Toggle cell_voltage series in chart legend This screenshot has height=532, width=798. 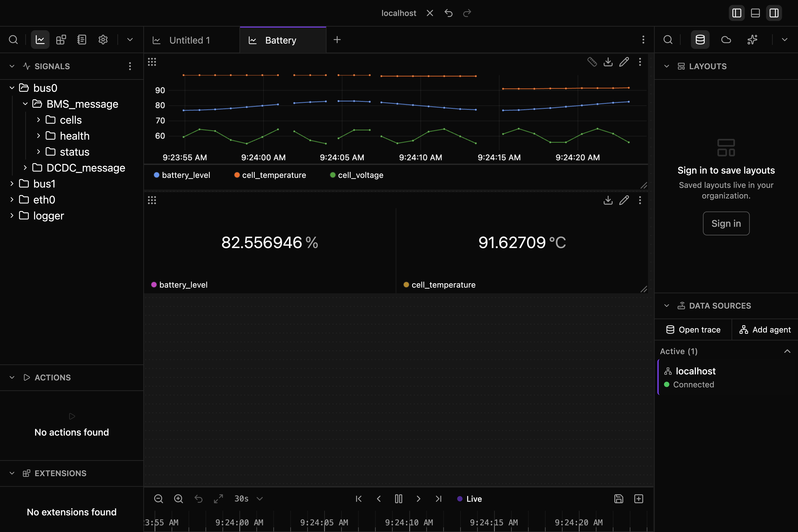coord(357,175)
